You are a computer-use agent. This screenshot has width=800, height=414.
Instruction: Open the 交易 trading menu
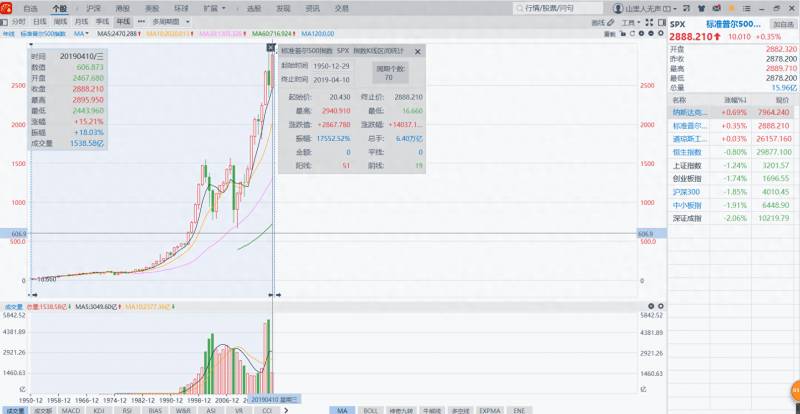[x=342, y=9]
